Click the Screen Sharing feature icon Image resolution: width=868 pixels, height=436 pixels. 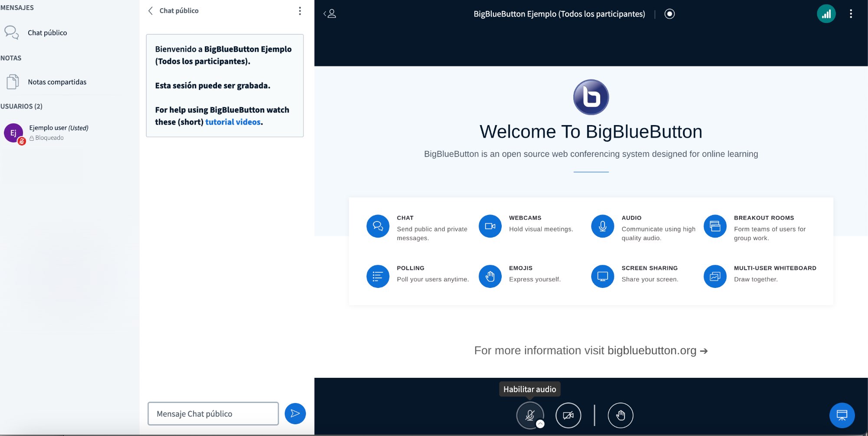(602, 277)
